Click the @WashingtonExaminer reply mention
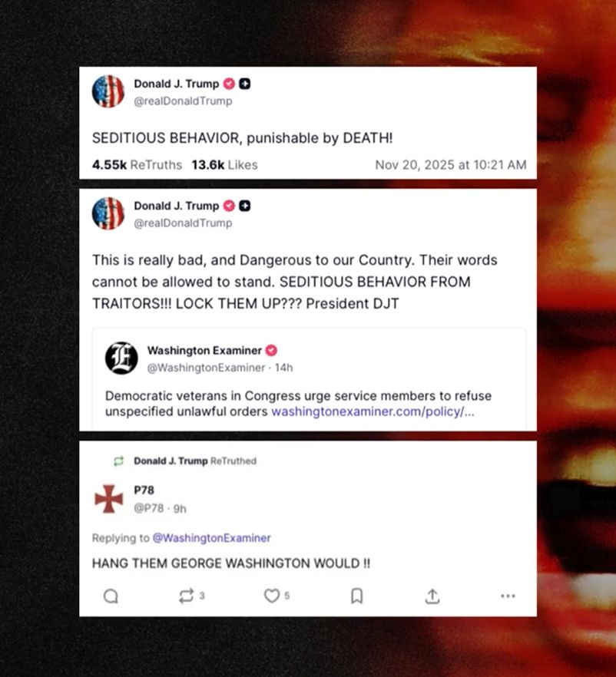616x677 pixels. tap(212, 538)
